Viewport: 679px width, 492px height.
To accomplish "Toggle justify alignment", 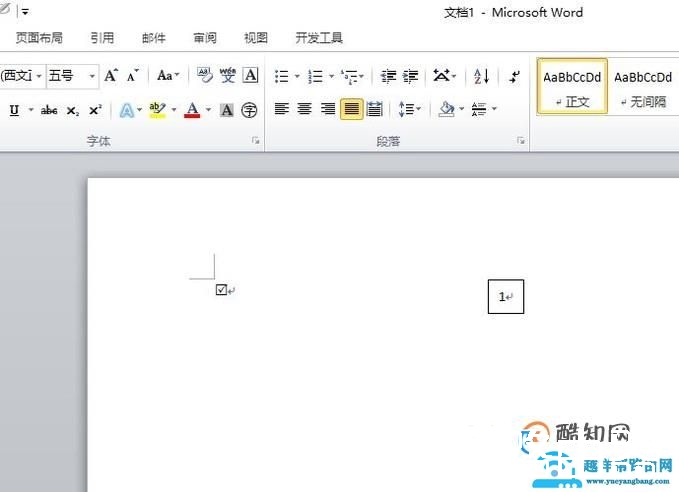I will (351, 109).
